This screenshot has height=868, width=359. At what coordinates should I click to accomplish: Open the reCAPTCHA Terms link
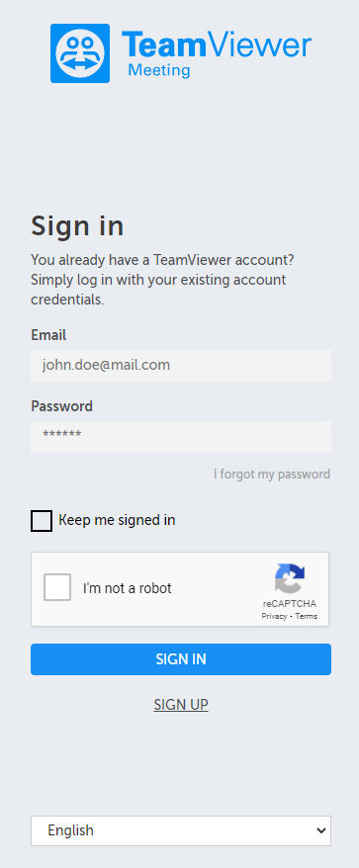307,616
